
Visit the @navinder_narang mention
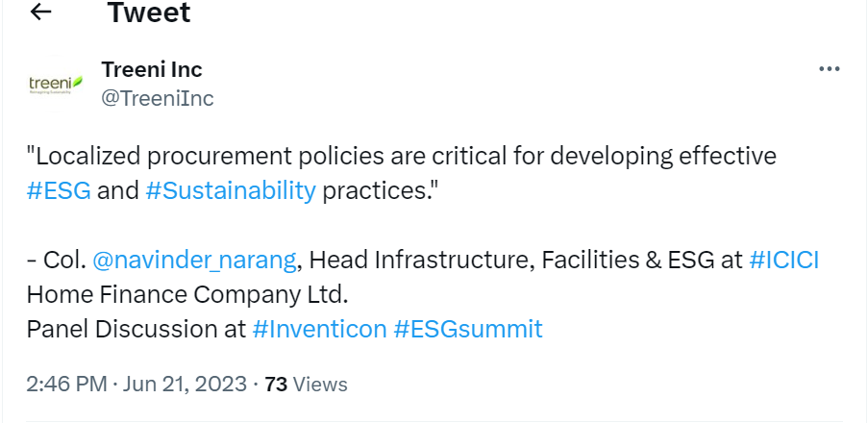196,260
